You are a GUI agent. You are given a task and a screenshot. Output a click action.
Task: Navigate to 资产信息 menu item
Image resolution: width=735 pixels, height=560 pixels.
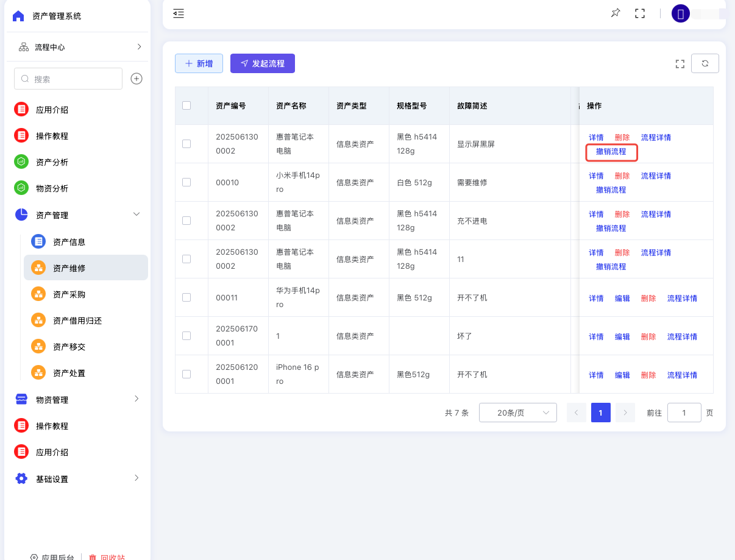[69, 242]
